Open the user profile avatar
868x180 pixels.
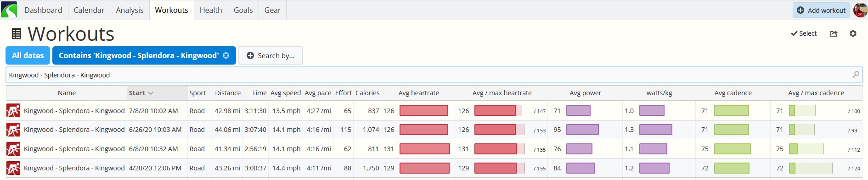point(860,10)
